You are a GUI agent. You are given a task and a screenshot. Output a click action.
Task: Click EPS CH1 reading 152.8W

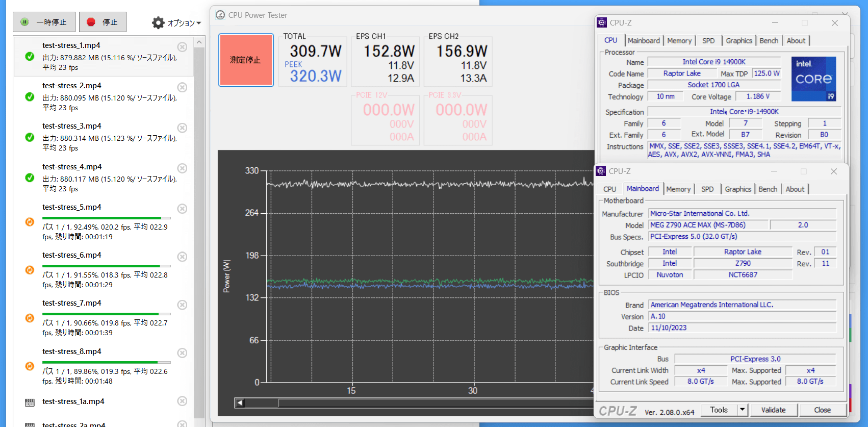(x=389, y=51)
